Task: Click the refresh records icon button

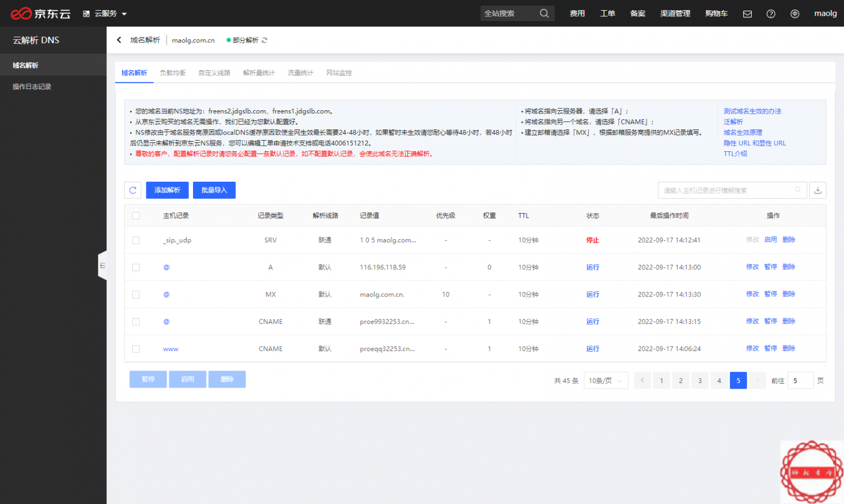Action: 133,190
